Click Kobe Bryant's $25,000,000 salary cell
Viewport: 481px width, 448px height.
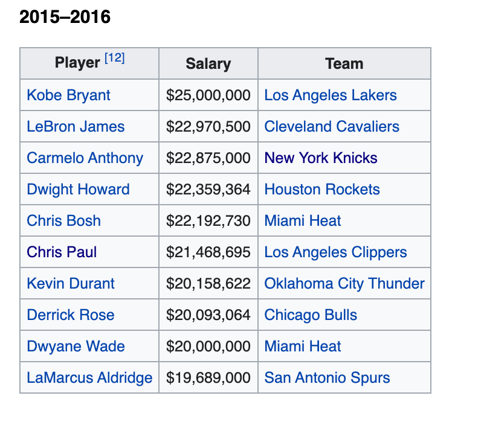point(208,95)
